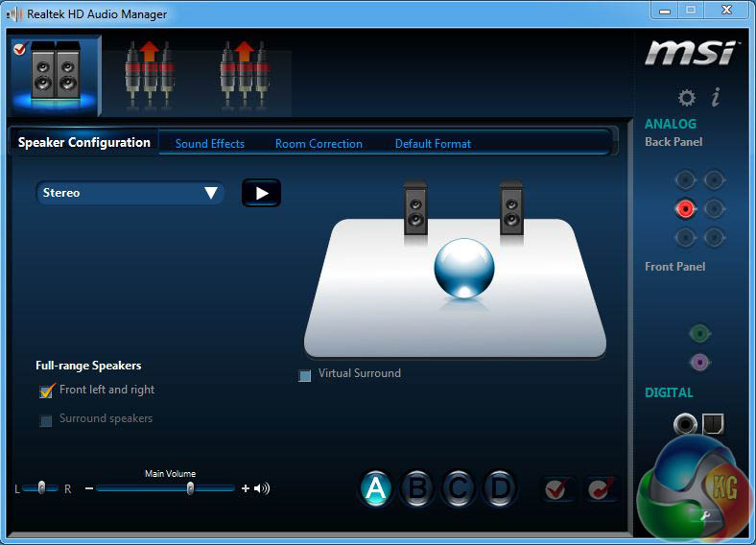Click the green front panel headphone jack
The image size is (756, 545).
tap(699, 333)
